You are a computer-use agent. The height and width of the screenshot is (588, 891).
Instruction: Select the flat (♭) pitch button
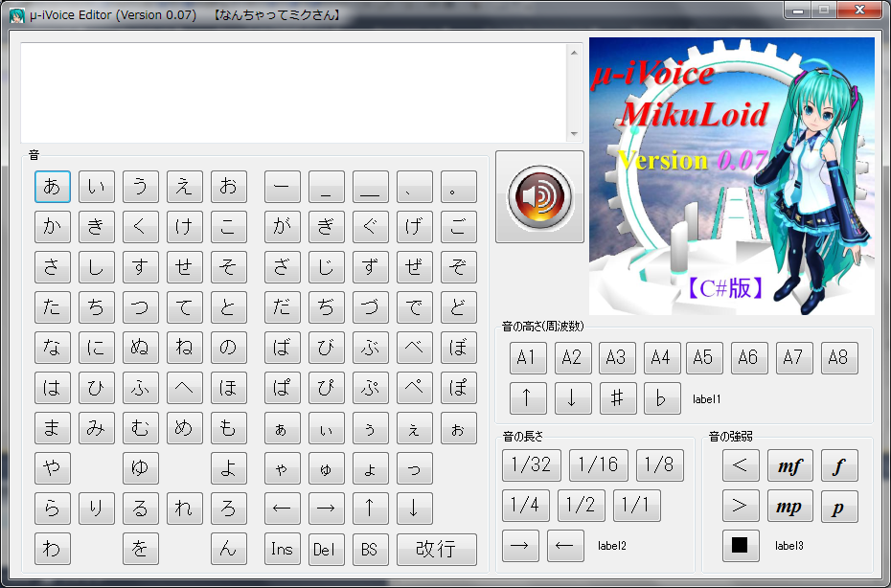(x=662, y=398)
